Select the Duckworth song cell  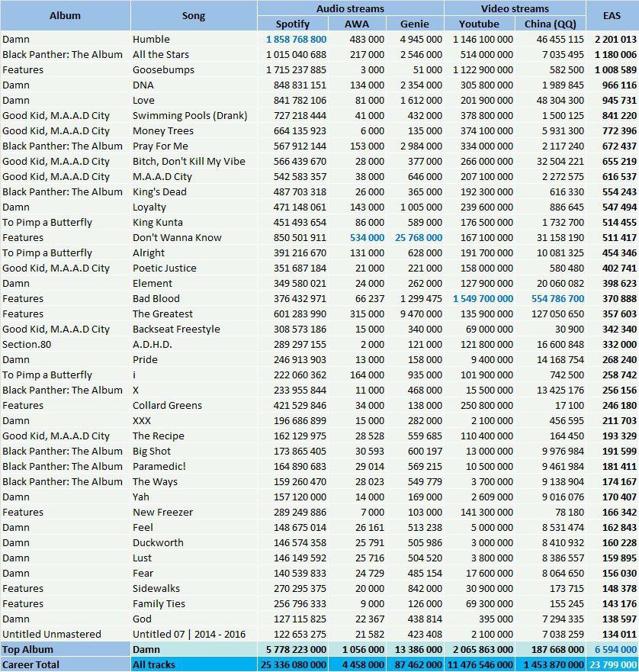point(194,542)
